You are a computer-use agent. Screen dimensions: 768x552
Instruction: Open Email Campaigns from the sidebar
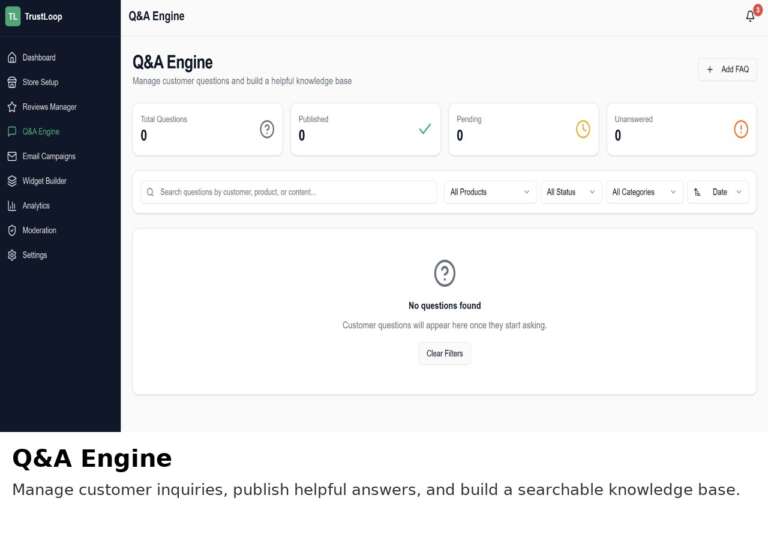(x=48, y=156)
